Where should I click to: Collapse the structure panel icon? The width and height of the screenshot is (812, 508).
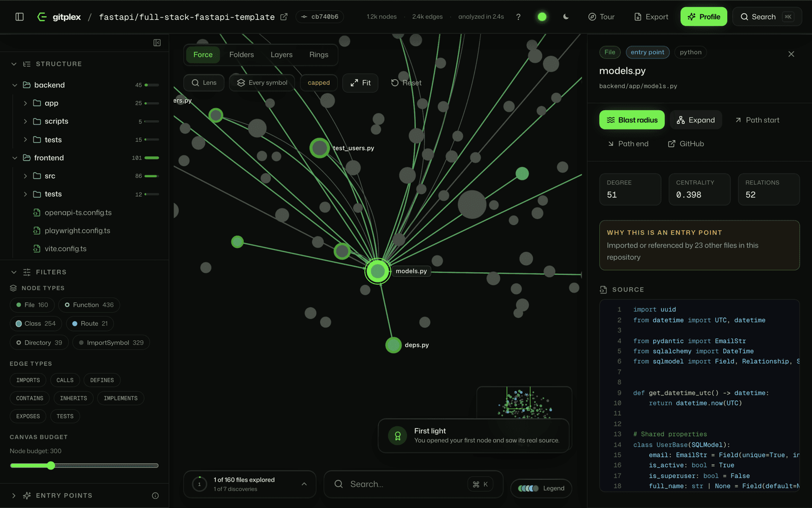point(157,43)
